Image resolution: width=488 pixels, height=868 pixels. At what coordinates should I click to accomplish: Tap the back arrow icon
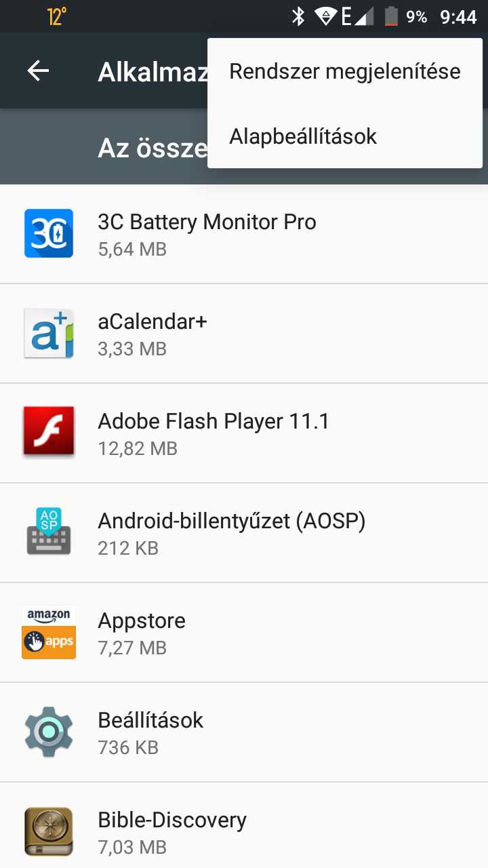pyautogui.click(x=39, y=71)
